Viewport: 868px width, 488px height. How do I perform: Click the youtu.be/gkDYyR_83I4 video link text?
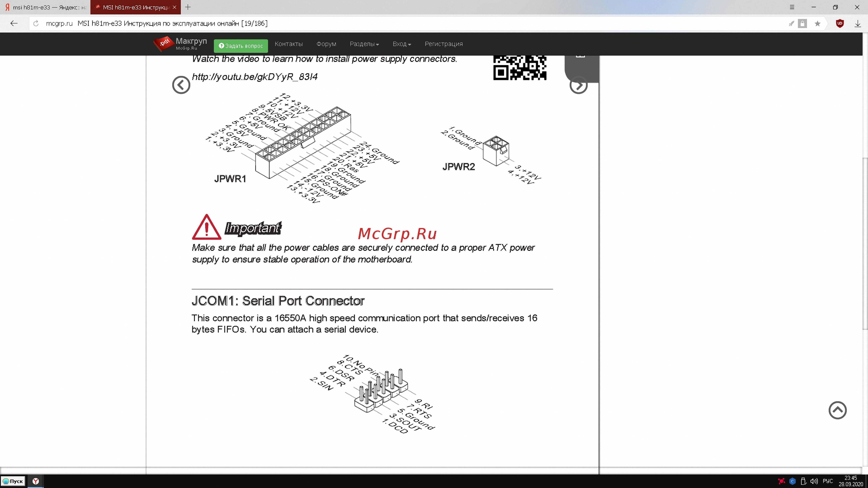point(255,77)
